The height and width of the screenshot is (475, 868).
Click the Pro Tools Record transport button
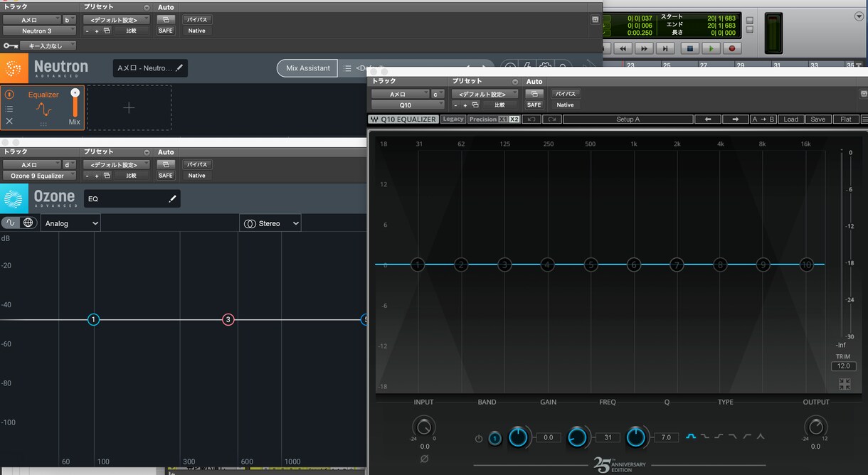point(733,48)
